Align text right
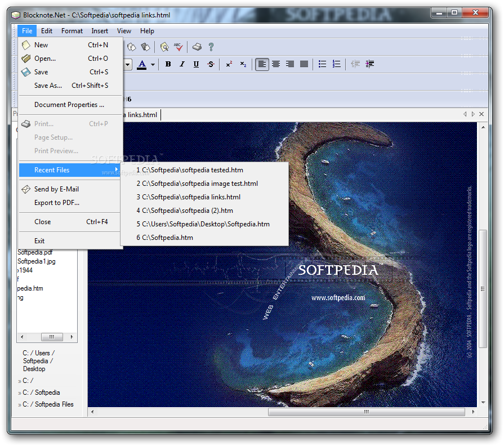This screenshot has width=504, height=446. click(x=290, y=64)
